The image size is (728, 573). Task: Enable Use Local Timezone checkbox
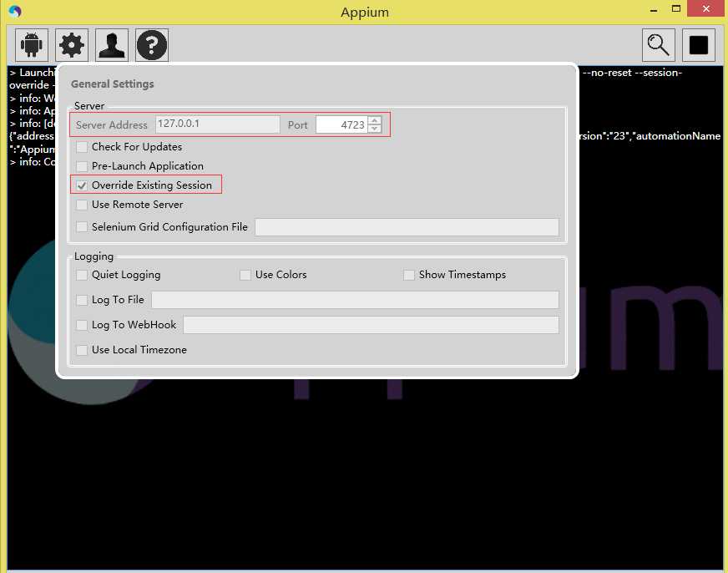tap(82, 350)
